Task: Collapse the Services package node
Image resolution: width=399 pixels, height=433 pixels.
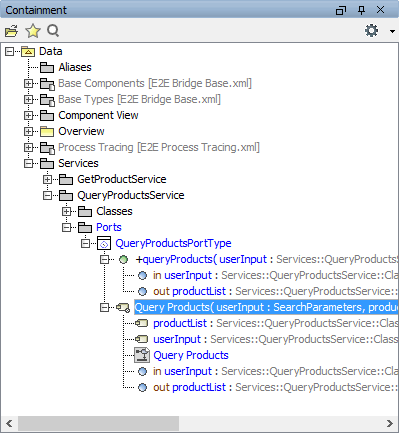Action: (x=28, y=163)
